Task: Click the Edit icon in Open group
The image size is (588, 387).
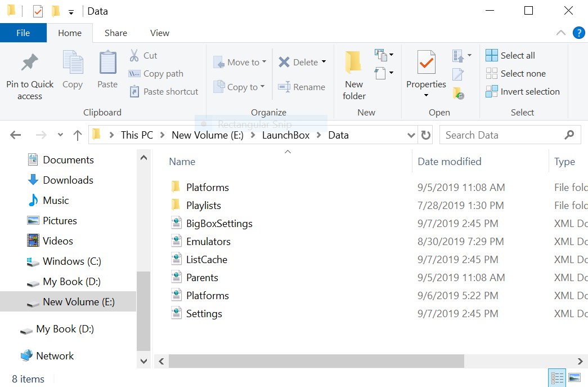Action: (x=458, y=74)
